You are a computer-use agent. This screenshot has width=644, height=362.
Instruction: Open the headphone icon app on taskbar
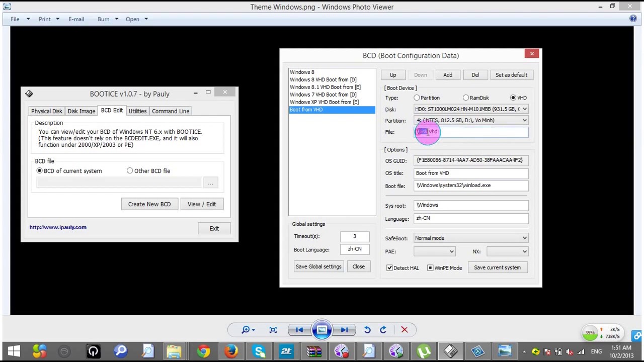click(x=93, y=351)
